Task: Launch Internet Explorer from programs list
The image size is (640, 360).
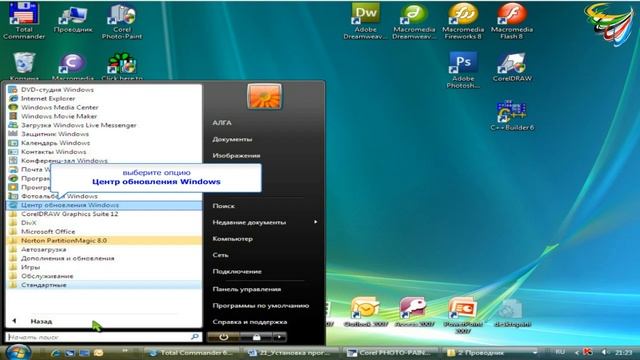Action: [x=104, y=98]
